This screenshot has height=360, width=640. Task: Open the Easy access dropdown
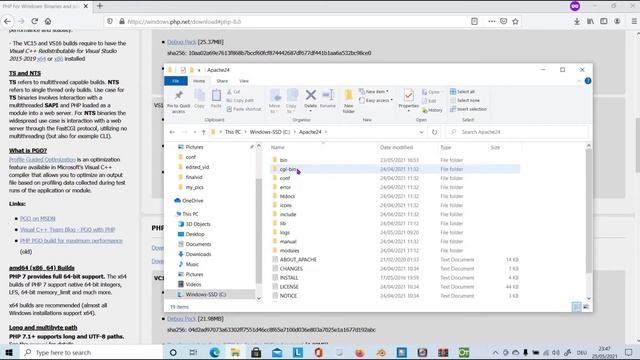tap(376, 100)
